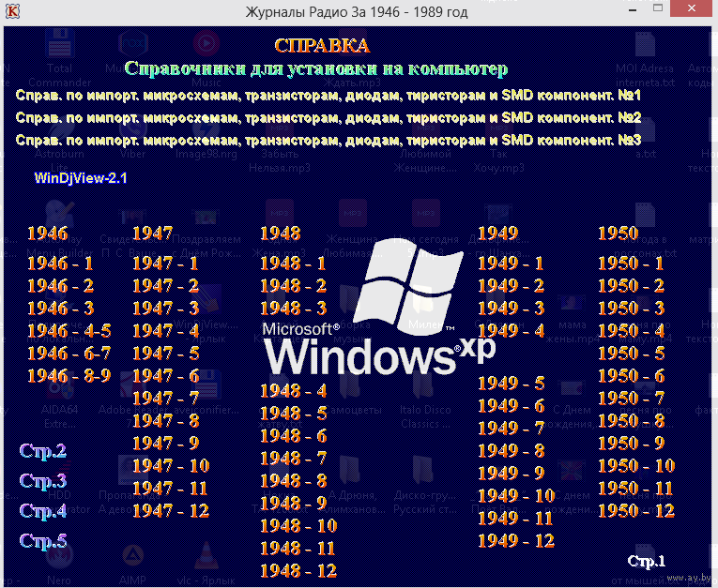Open issue 1949 - 12
This screenshot has height=588, width=718.
point(516,541)
